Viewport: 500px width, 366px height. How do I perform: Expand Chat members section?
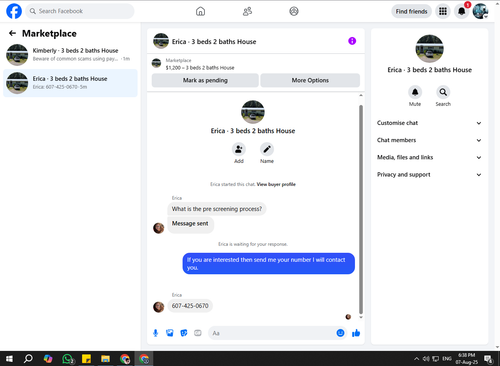point(429,140)
